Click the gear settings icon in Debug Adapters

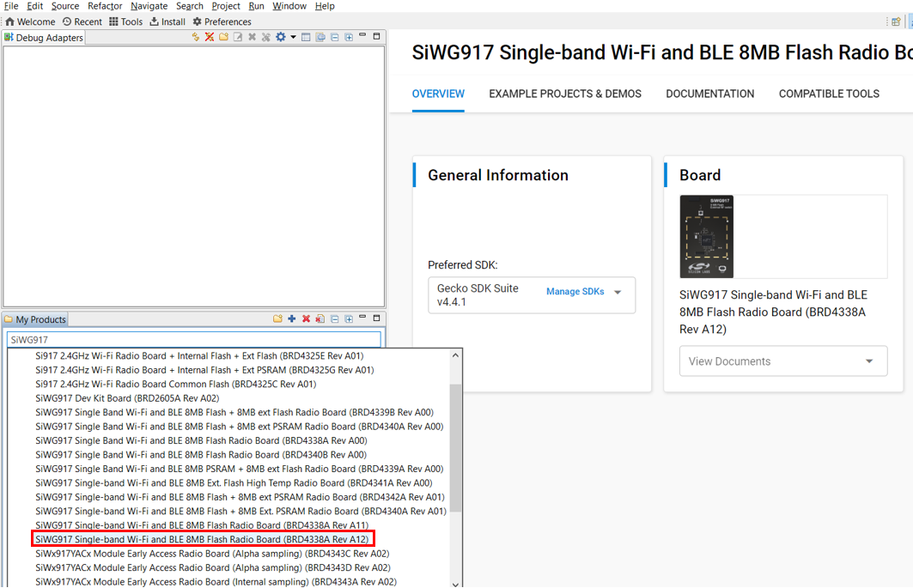pyautogui.click(x=280, y=37)
